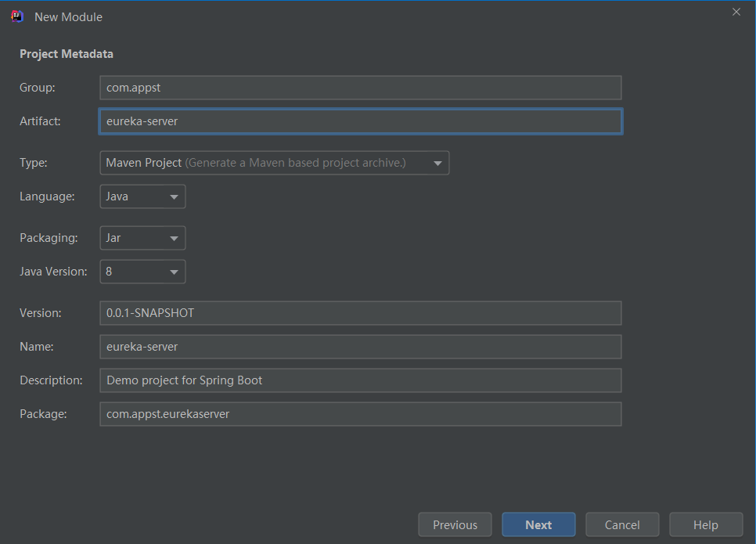This screenshot has width=756, height=544.
Task: Click the Name: label
Action: (37, 347)
